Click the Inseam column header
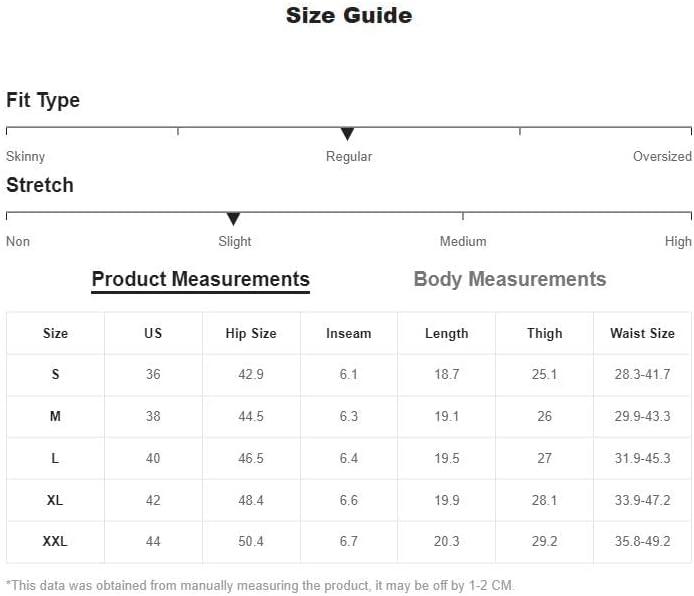The image size is (694, 596). click(349, 333)
